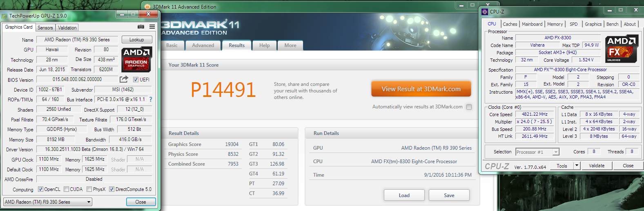Click the AMD Radeon Graphics logo
Image resolution: width=644 pixels, height=211 pixels.
tap(137, 59)
